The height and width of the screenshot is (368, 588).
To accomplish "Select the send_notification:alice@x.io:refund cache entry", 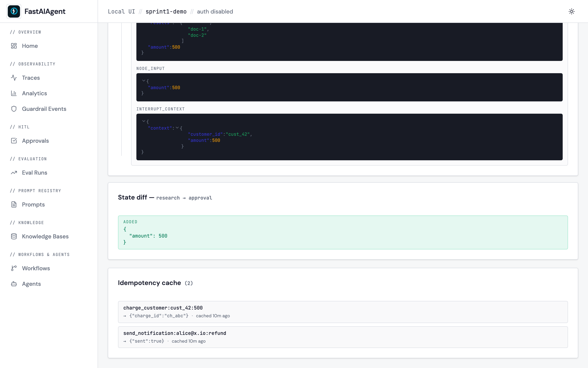I will [343, 337].
